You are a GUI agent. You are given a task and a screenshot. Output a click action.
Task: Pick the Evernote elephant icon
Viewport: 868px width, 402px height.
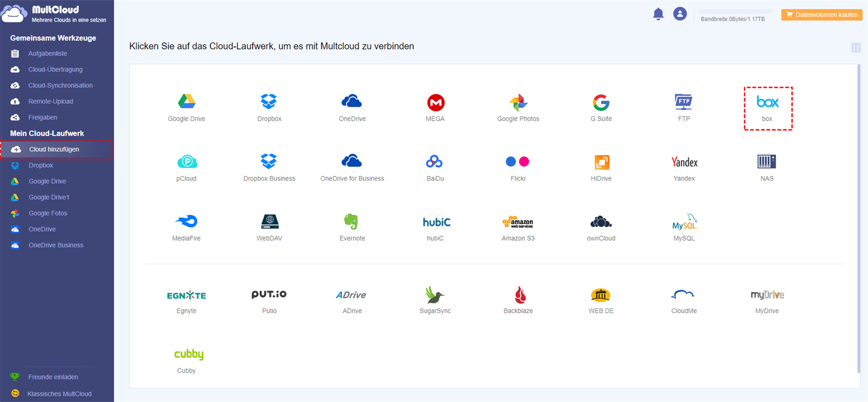351,222
